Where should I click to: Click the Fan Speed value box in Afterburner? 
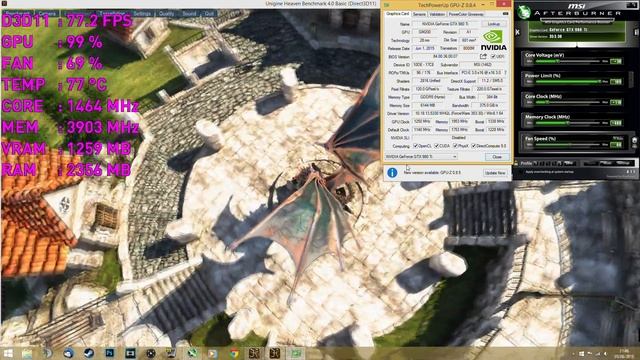(616, 145)
